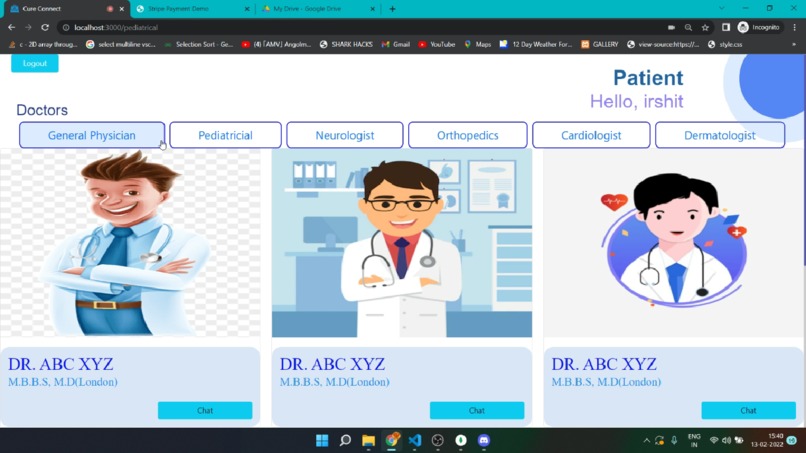Screen dimensions: 806x453
Task: Click the camera indicator icon in address bar
Action: pyautogui.click(x=671, y=27)
